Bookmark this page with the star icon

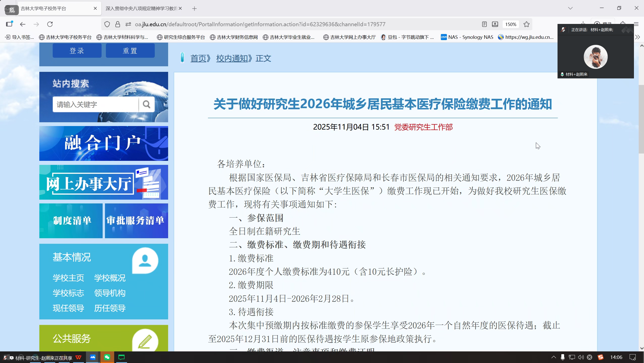(526, 24)
